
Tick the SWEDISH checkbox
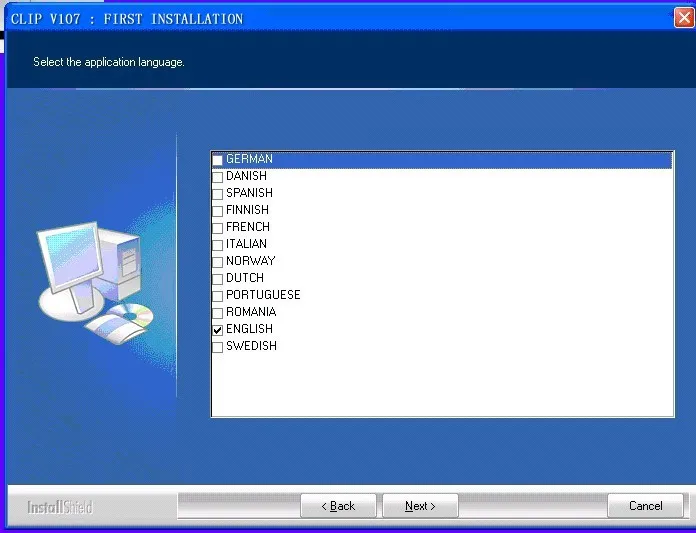tap(218, 347)
